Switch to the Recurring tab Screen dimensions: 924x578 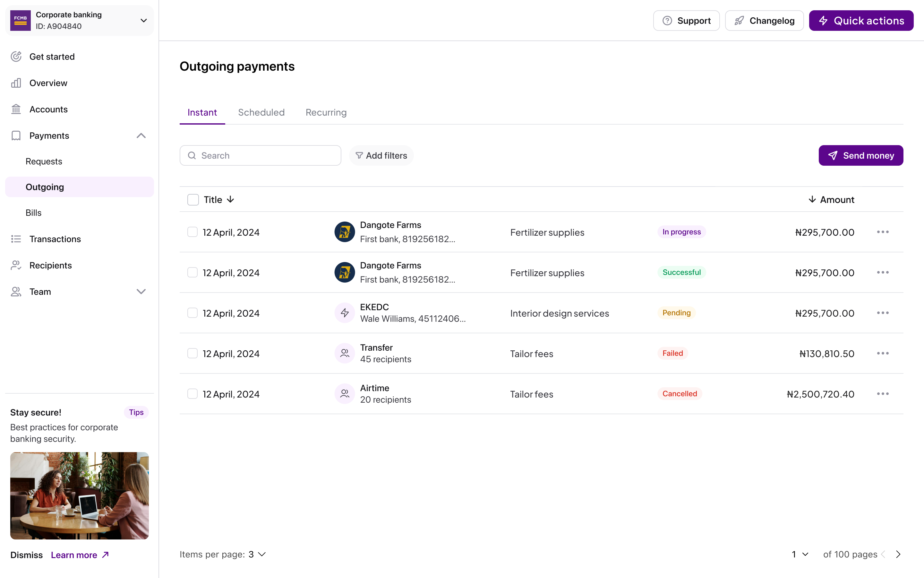click(326, 112)
